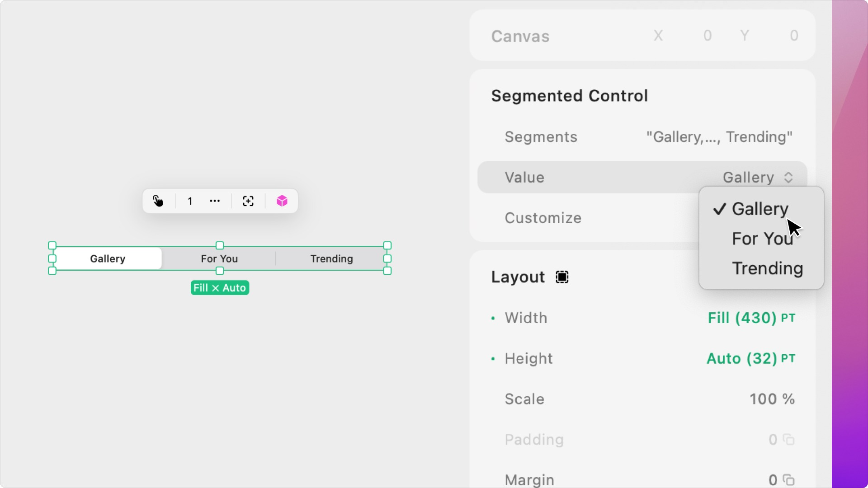The height and width of the screenshot is (488, 868).
Task: Click the Layout section box icon
Action: pyautogui.click(x=562, y=277)
